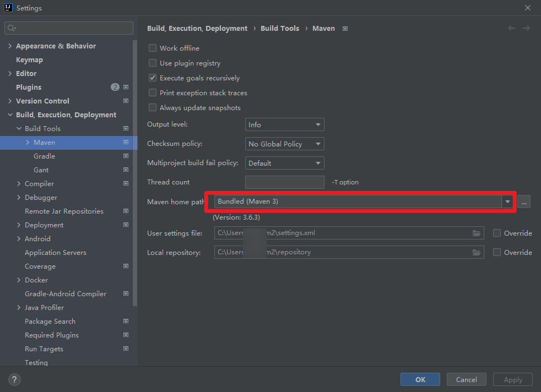Click the Plugins update count badge
541x392 pixels.
coord(115,87)
